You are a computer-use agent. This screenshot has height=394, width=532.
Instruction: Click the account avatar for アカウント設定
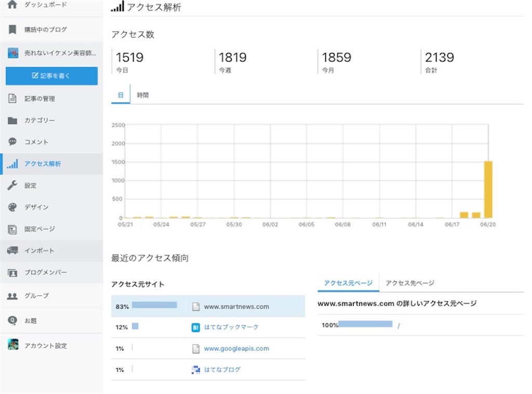13,345
